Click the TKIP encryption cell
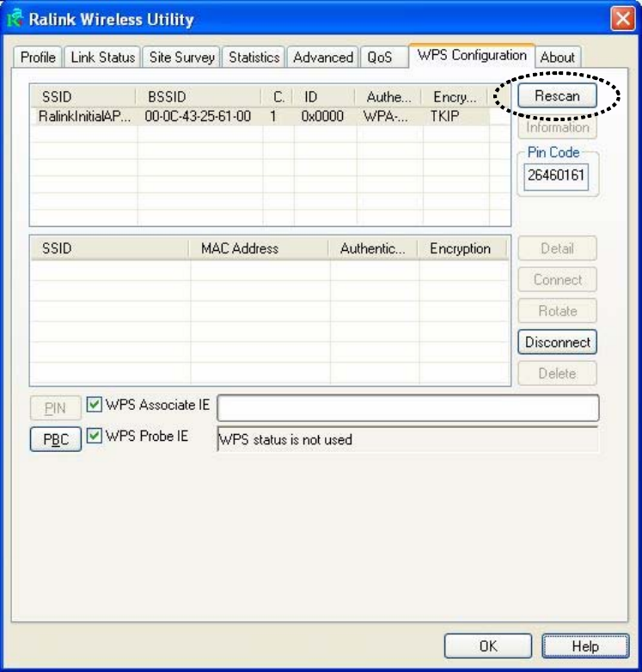 (444, 116)
